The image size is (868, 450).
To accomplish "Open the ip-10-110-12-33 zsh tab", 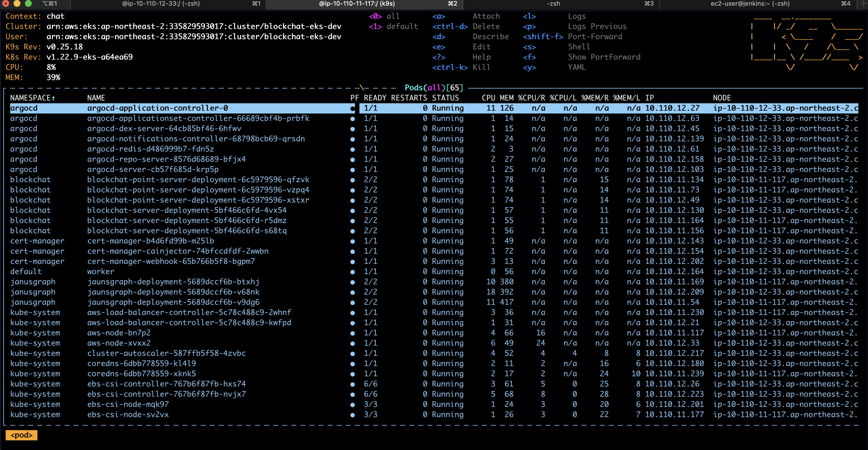I will pos(161,4).
